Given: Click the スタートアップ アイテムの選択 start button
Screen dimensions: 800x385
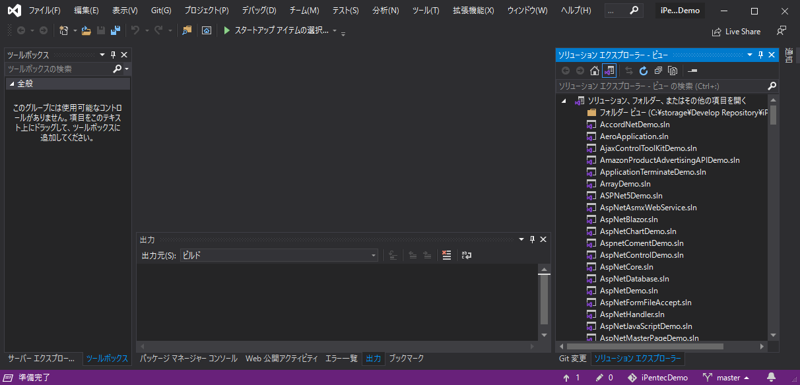Looking at the screenshot, I should (x=276, y=31).
